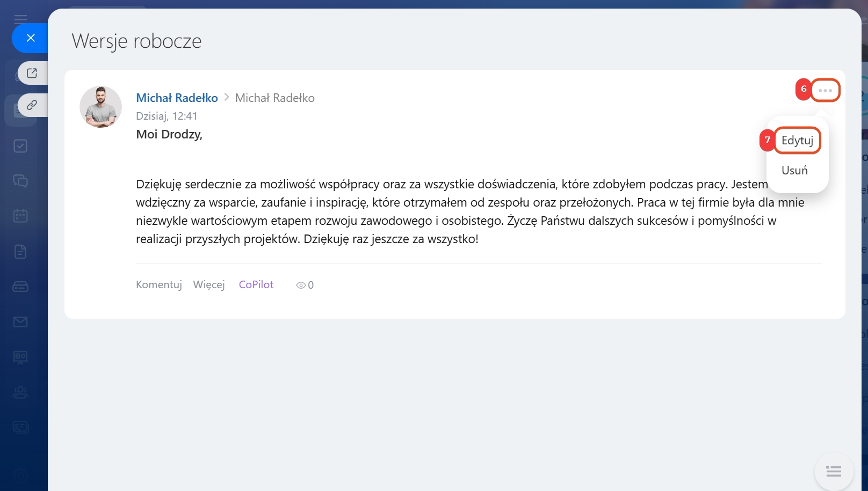Select Edytuj from the popup menu
This screenshot has width=868, height=491.
[797, 141]
